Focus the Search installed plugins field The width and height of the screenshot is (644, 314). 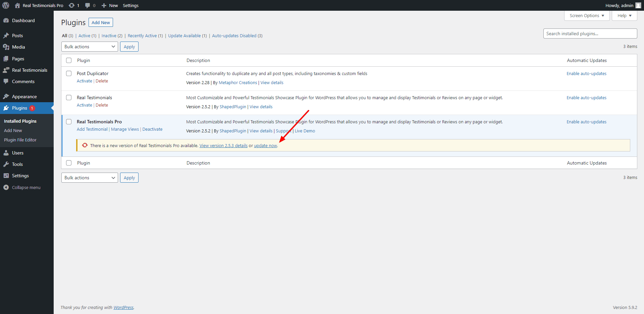[x=590, y=34]
